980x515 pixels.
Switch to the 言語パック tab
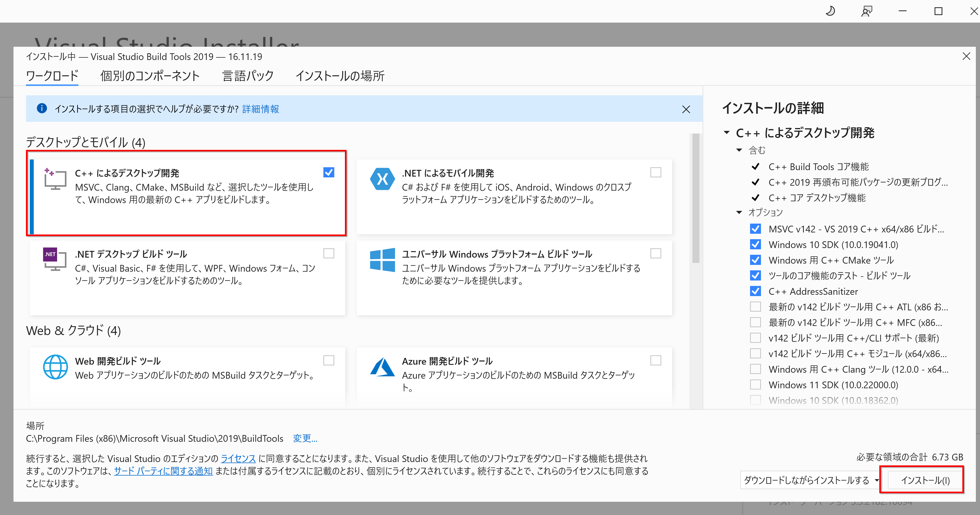pos(248,76)
